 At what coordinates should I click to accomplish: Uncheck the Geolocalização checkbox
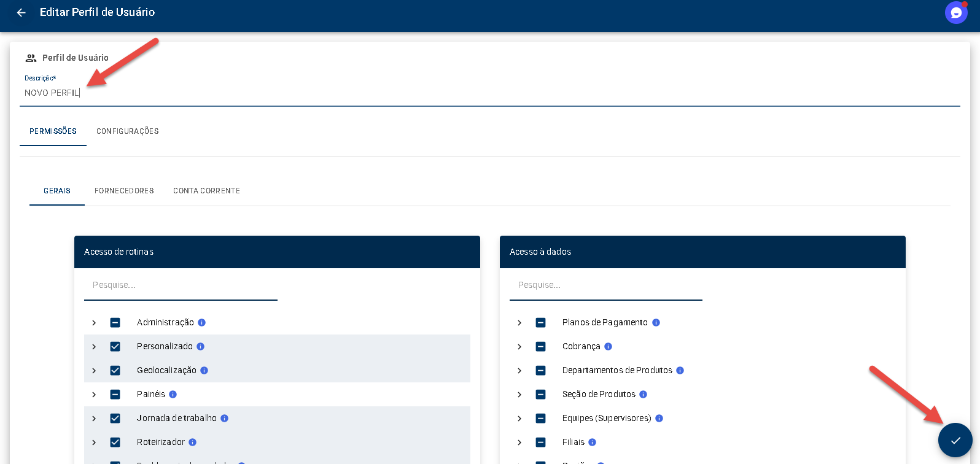pyautogui.click(x=115, y=370)
